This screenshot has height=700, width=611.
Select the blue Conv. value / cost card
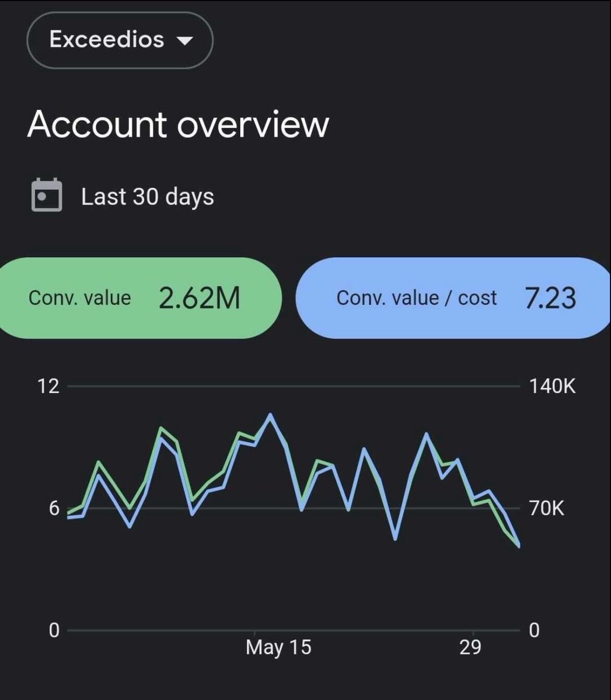point(453,298)
